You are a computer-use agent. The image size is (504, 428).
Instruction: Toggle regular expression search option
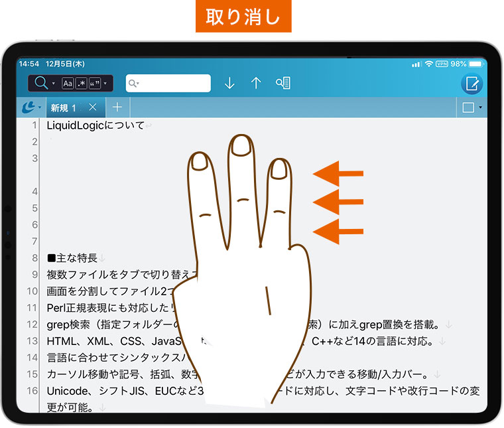point(82,84)
